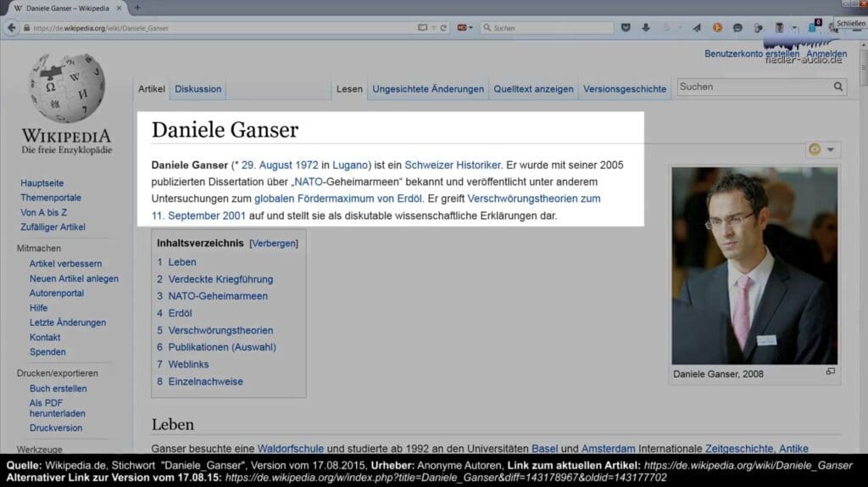Click the red search engine icon
This screenshot has width=868, height=487.
[x=461, y=28]
